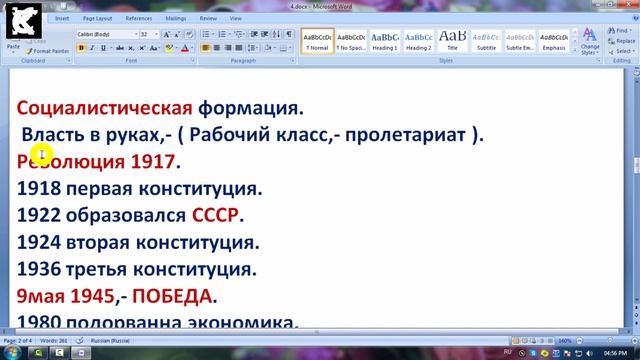Apply bullet list
This screenshot has width=640, height=360.
[x=207, y=34]
